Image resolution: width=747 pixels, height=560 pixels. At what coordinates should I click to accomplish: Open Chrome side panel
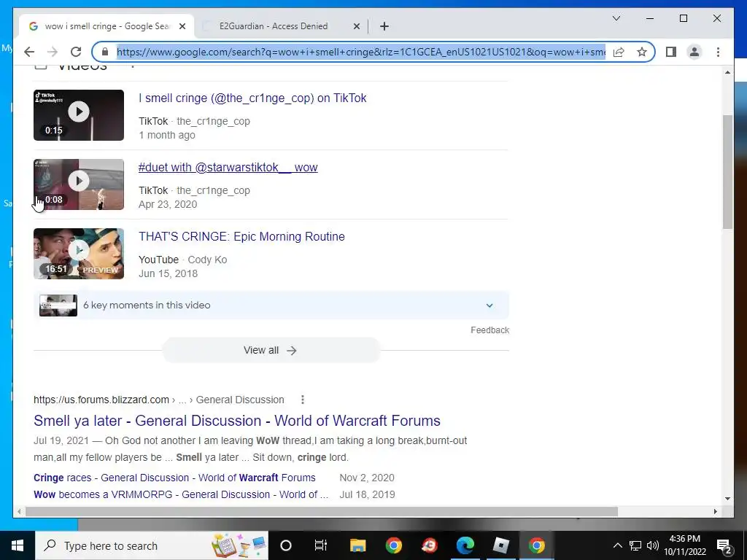pyautogui.click(x=671, y=52)
